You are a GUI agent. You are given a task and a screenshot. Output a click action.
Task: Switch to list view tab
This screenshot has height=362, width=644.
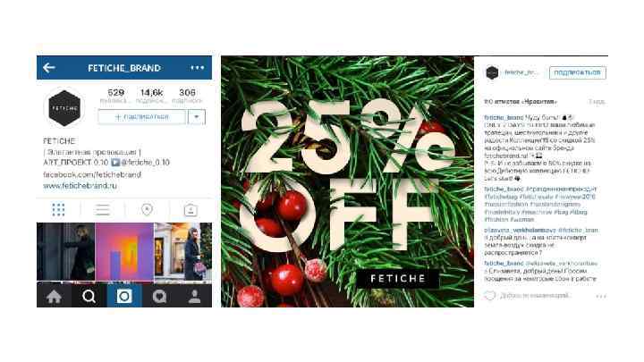point(102,210)
